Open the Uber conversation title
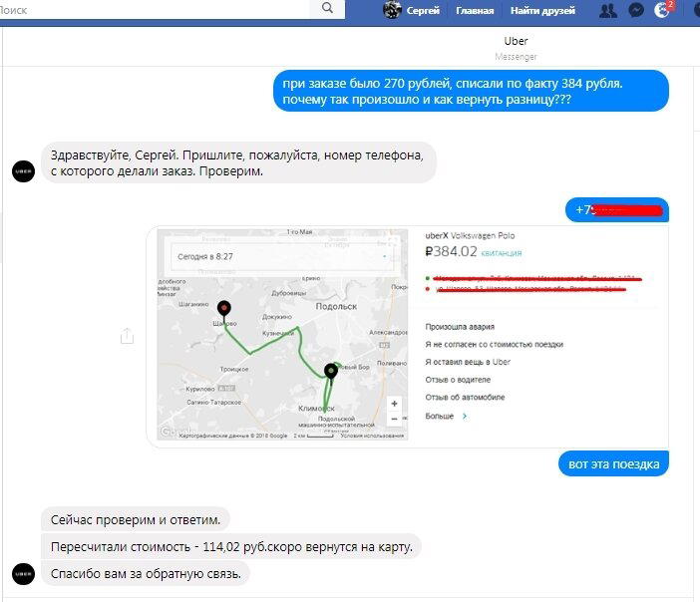Viewport: 700px width, 602px height. (516, 41)
